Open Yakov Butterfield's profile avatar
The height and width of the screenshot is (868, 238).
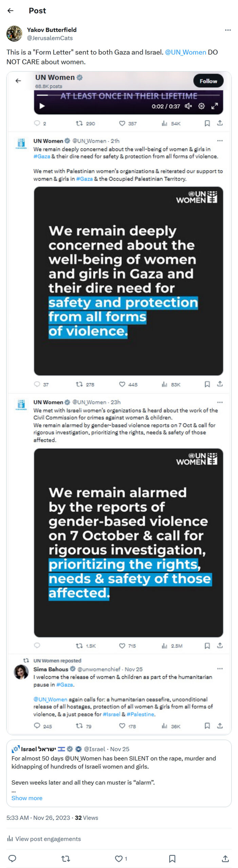click(x=14, y=34)
